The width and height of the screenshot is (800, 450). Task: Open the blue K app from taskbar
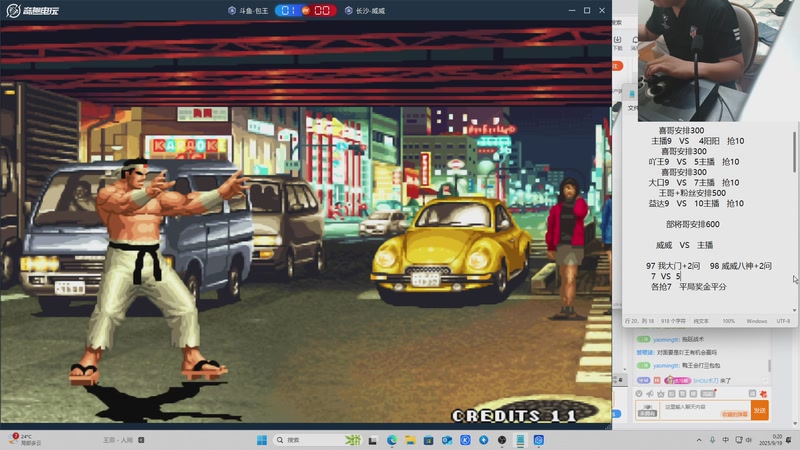[x=465, y=440]
